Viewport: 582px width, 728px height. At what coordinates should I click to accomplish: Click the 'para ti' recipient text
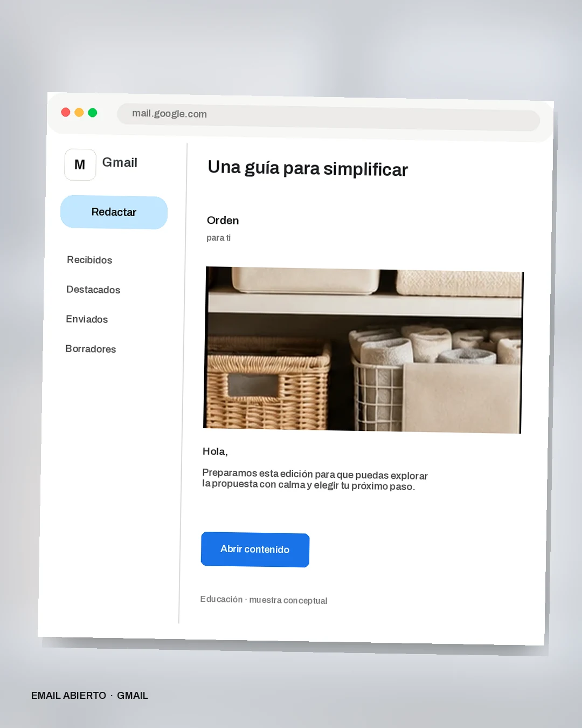point(218,238)
